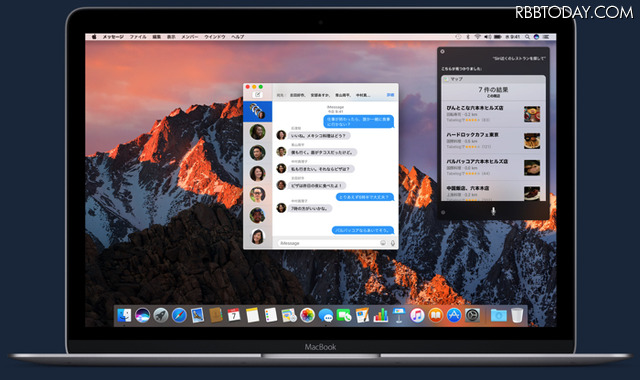This screenshot has height=380, width=640.
Task: Click the compose new message icon
Action: (x=258, y=95)
